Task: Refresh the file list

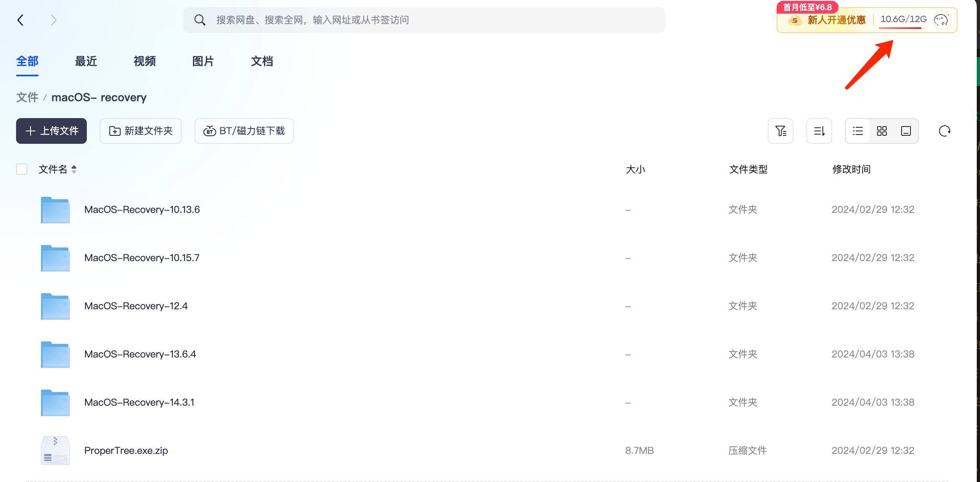Action: point(945,131)
